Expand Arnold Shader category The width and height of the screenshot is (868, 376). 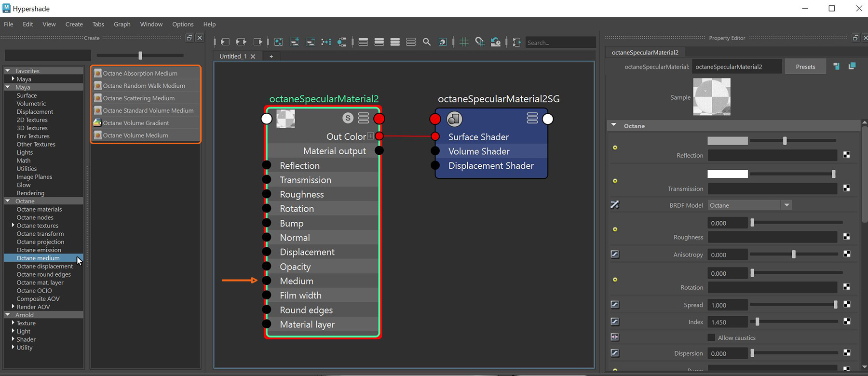[x=13, y=339]
